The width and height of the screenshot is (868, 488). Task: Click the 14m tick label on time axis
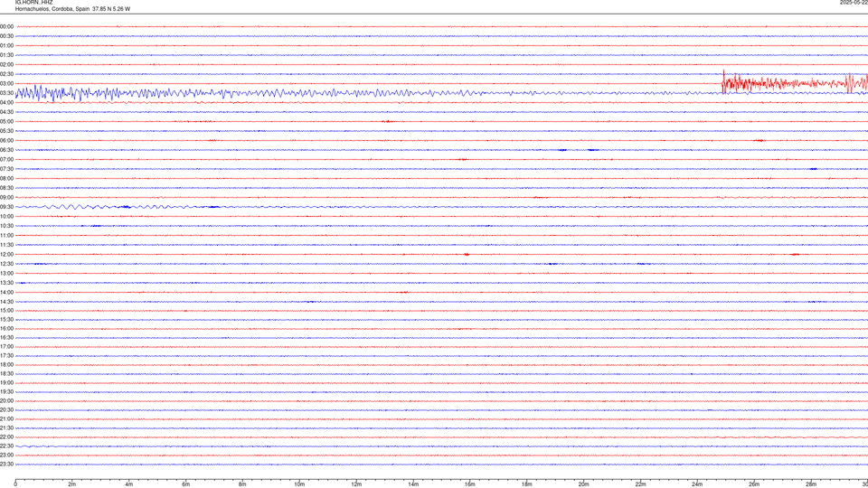[x=413, y=484]
